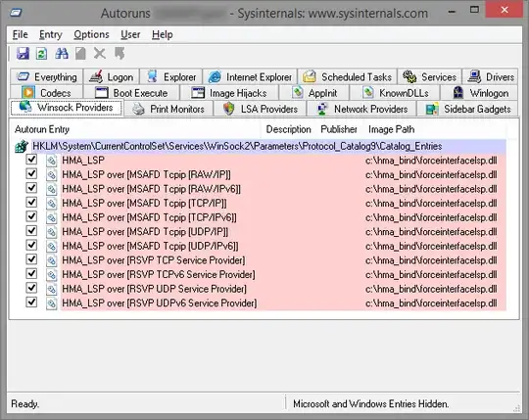Switch to the Image Hijacks tab
The height and width of the screenshot is (420, 529).
click(229, 93)
